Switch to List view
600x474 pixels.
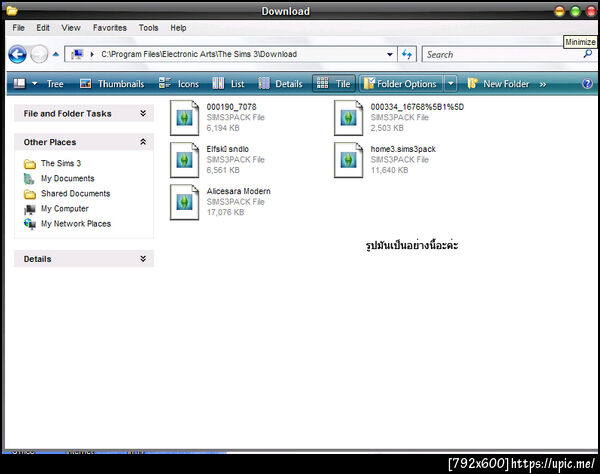click(228, 84)
